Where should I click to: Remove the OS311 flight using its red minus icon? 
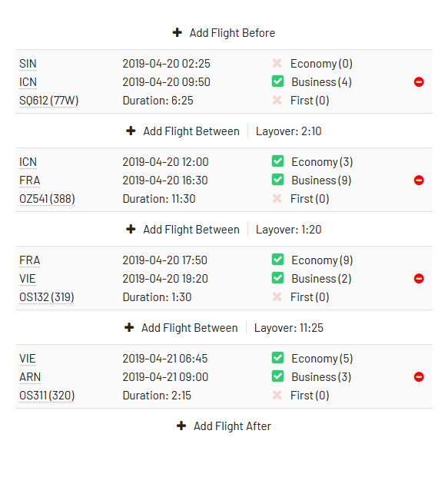[419, 376]
